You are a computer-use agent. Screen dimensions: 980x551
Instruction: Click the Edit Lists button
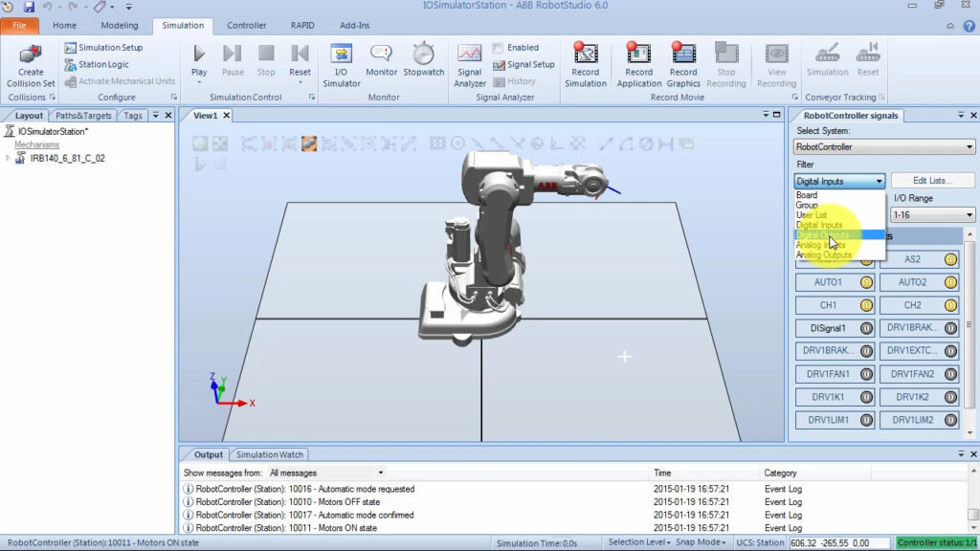[932, 181]
